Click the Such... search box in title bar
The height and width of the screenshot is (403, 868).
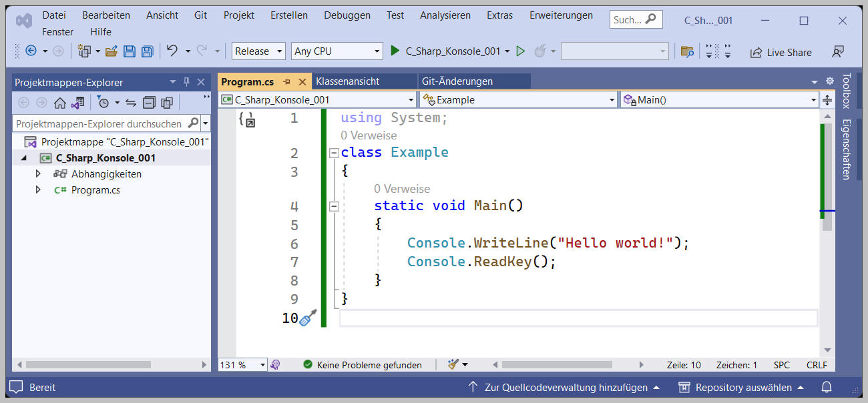click(636, 19)
